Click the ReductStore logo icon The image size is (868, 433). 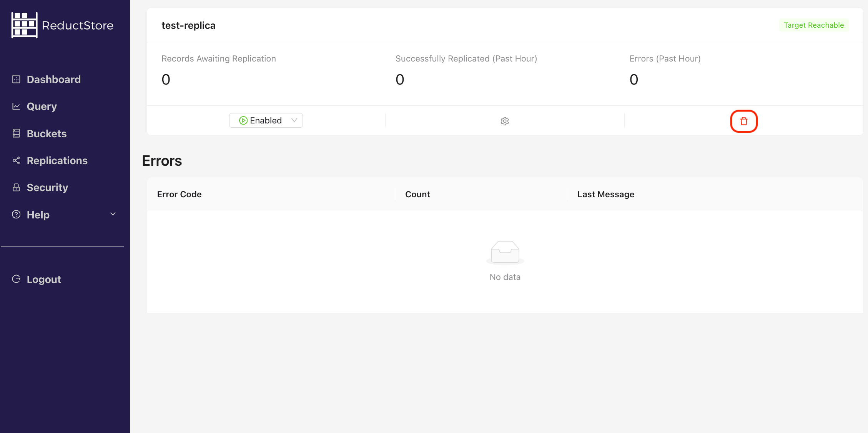coord(25,25)
